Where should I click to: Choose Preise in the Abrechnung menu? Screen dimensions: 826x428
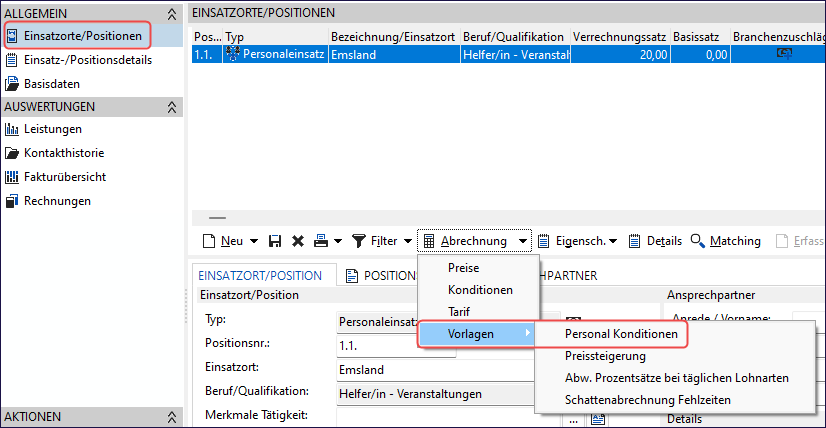click(463, 268)
